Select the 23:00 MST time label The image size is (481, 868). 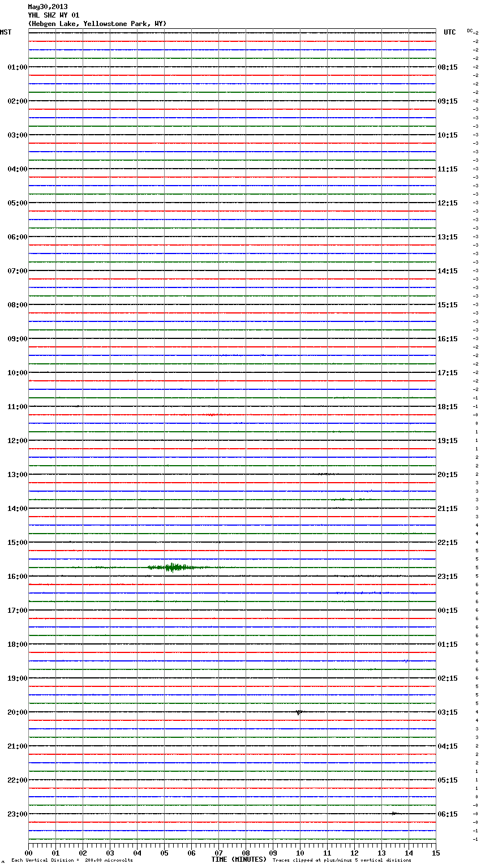click(x=18, y=814)
